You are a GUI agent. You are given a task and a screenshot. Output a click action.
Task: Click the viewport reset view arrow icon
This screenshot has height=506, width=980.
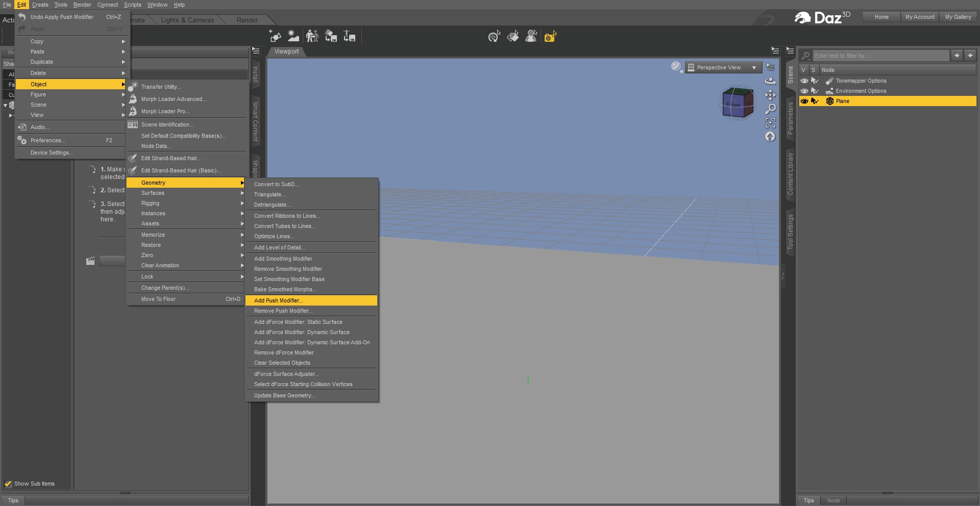pyautogui.click(x=770, y=136)
